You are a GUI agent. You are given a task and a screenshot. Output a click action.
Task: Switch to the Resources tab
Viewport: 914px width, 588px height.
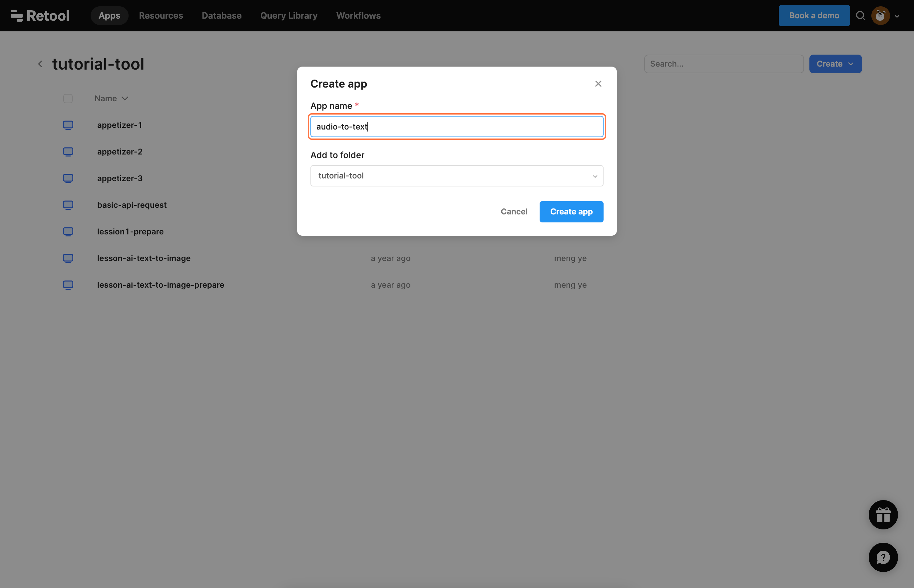[161, 16]
